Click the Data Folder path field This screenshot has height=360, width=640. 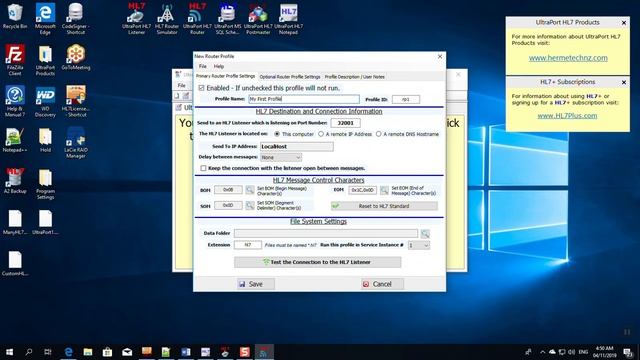pos(326,233)
